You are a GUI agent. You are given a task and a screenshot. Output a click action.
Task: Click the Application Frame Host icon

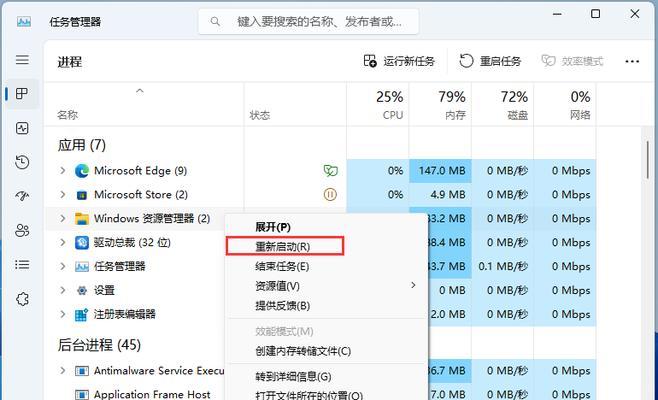coord(81,395)
